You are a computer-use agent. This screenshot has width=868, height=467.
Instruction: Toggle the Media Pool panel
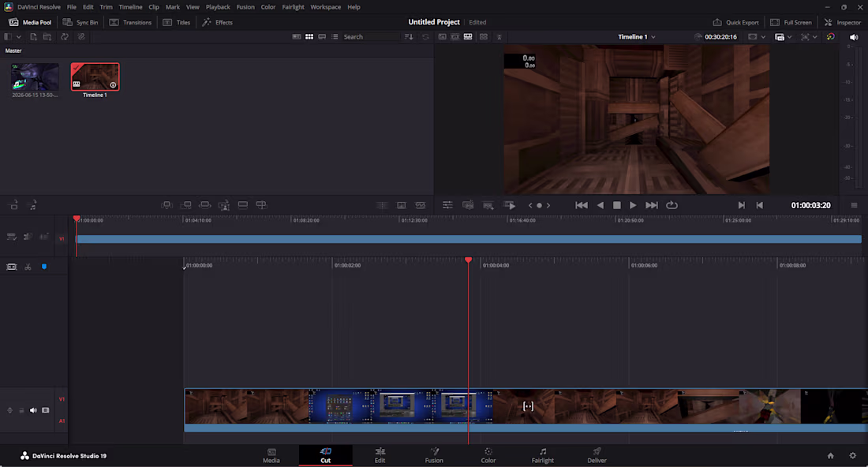point(31,22)
